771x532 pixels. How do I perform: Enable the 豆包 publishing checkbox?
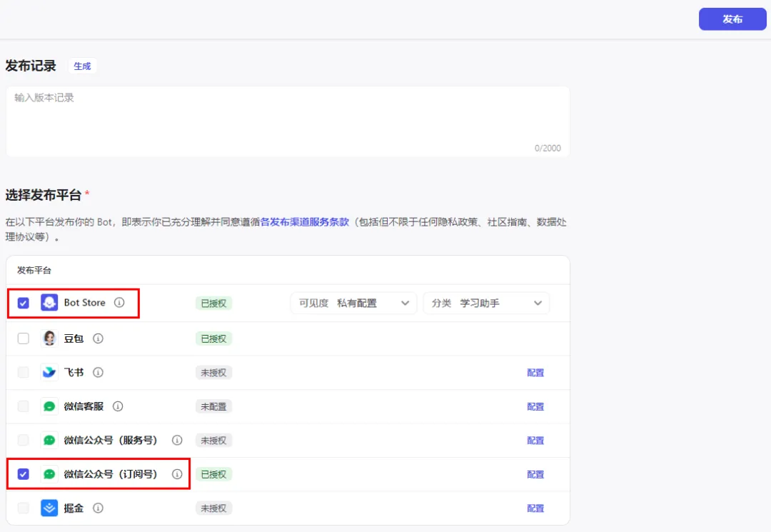coord(23,338)
